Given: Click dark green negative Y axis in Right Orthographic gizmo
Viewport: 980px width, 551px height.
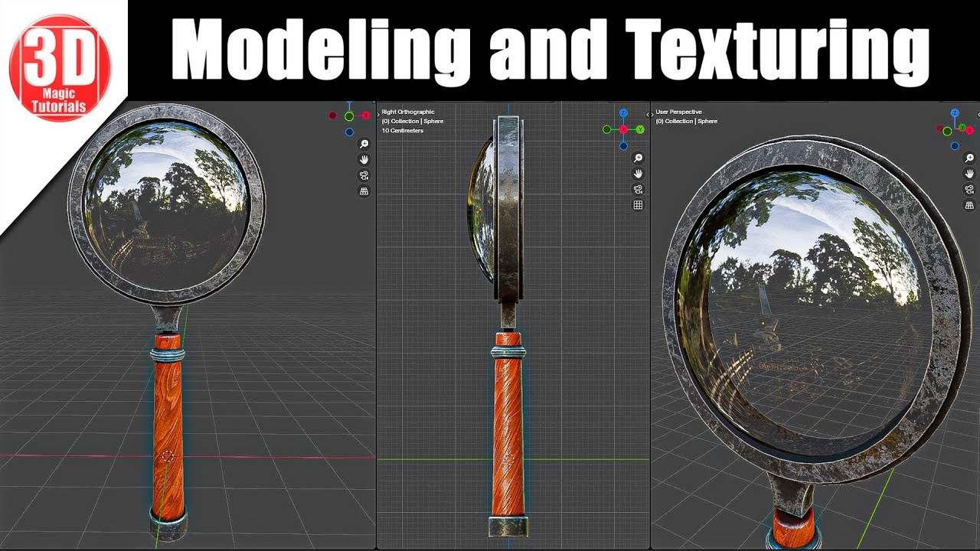Looking at the screenshot, I should click(607, 129).
